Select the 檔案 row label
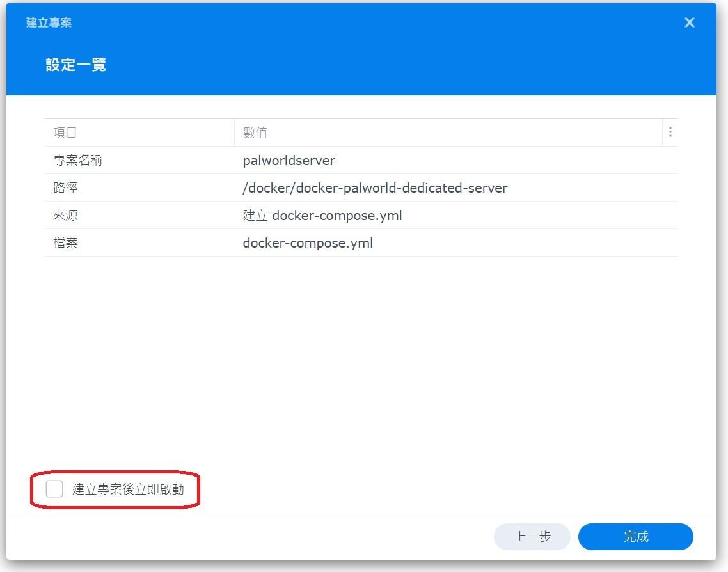The image size is (728, 572). coord(65,243)
